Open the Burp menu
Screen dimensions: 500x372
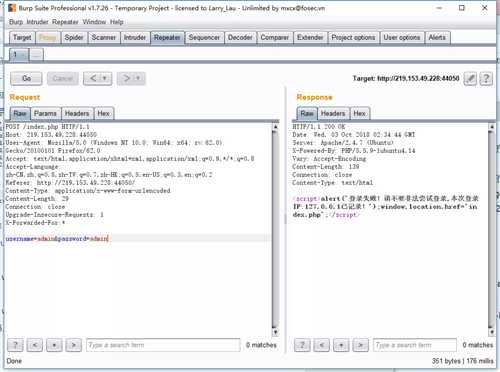pyautogui.click(x=16, y=22)
